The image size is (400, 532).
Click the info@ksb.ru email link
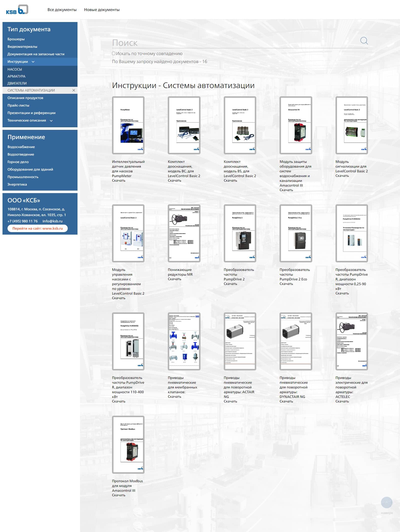pyautogui.click(x=52, y=221)
